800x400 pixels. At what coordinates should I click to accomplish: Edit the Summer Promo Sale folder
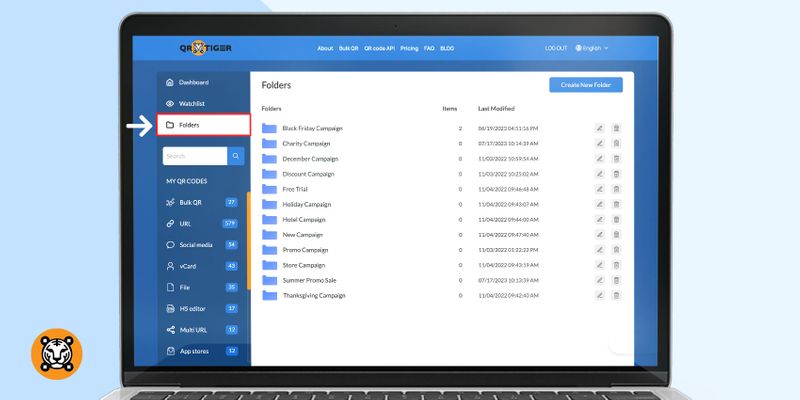click(599, 281)
